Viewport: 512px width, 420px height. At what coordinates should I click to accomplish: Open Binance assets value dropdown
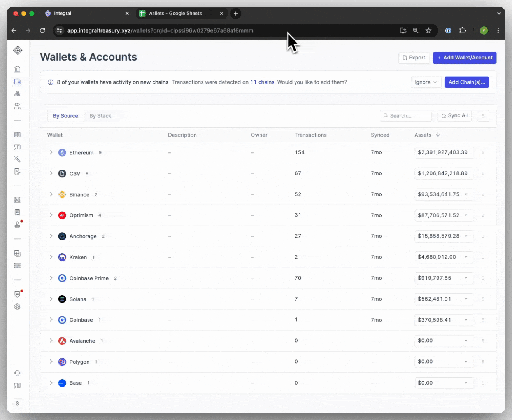point(466,194)
